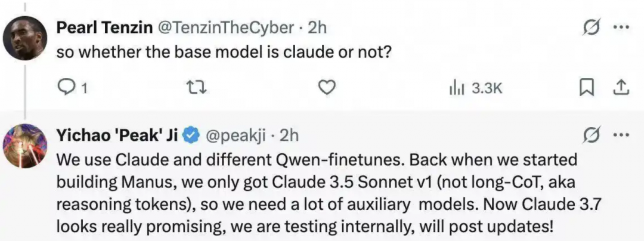The height and width of the screenshot is (241, 644).
Task: Share Pearl Tenzin's tweet via the upload icon
Action: (x=621, y=88)
